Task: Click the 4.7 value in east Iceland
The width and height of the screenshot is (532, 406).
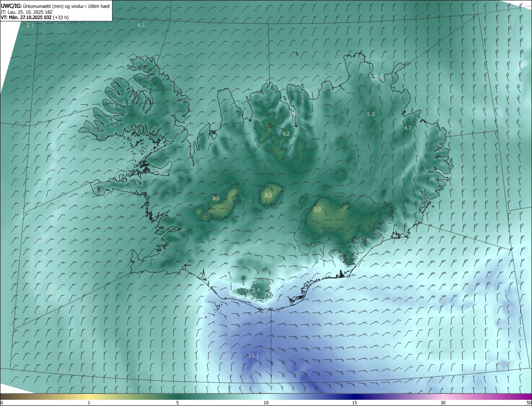Action: click(x=408, y=128)
